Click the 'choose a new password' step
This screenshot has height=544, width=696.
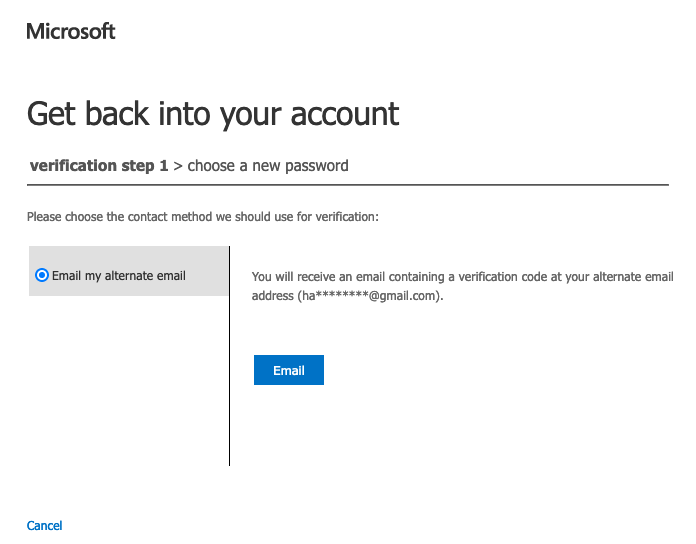pos(268,166)
